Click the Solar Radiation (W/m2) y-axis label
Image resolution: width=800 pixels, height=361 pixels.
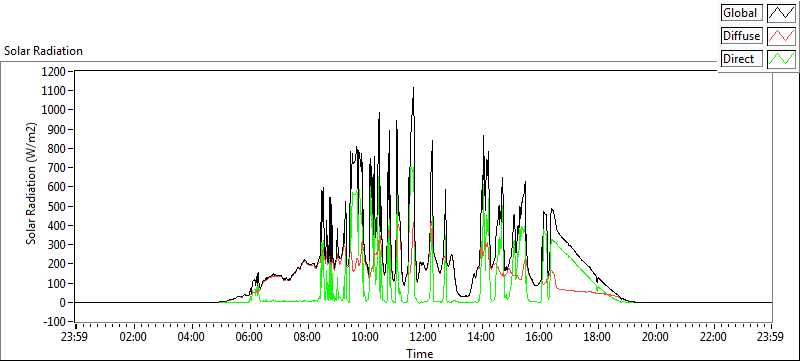31,183
